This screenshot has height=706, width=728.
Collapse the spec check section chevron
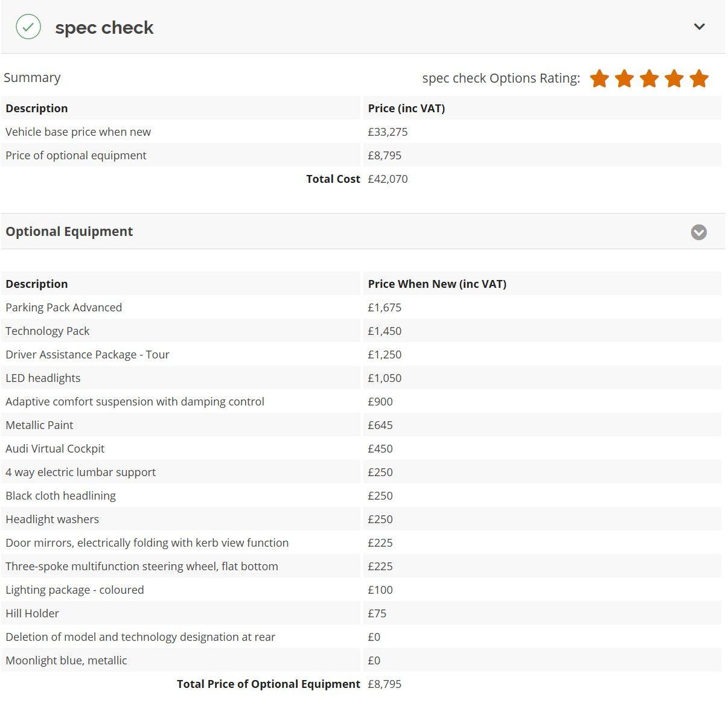[699, 27]
